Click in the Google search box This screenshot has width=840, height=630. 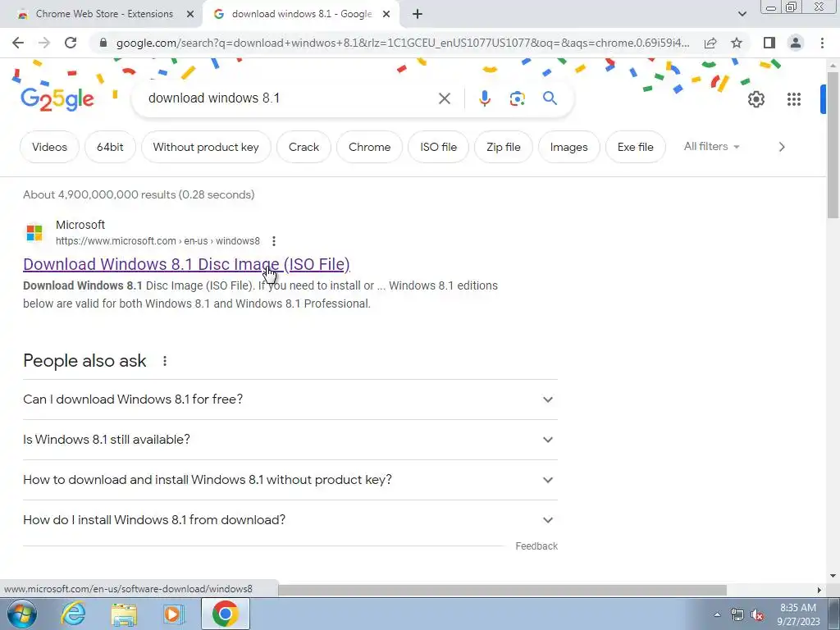tap(290, 98)
